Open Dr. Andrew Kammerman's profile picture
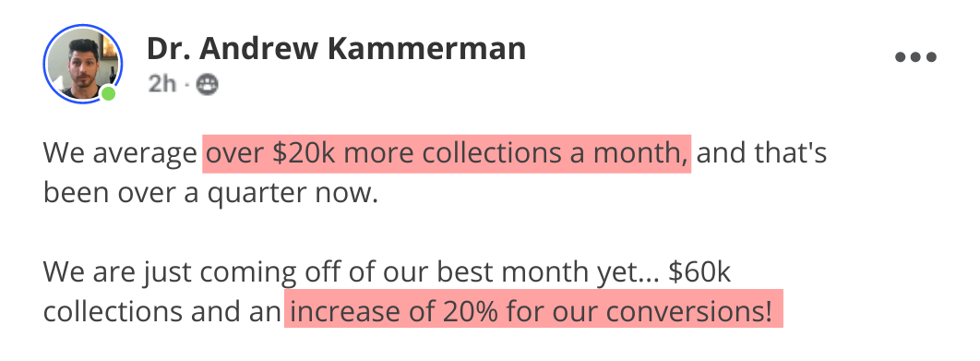 [x=82, y=63]
